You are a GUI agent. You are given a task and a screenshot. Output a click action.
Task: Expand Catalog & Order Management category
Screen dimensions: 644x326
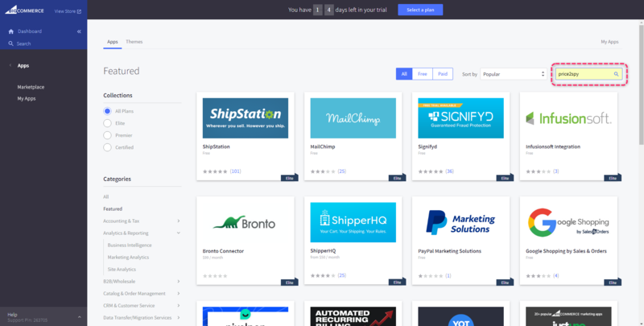pyautogui.click(x=178, y=294)
